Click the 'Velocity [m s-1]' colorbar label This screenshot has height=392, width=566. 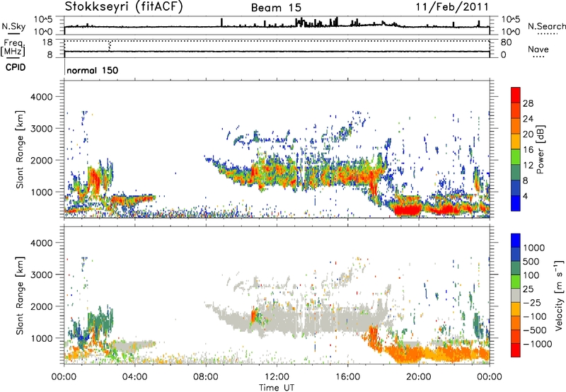tap(559, 295)
